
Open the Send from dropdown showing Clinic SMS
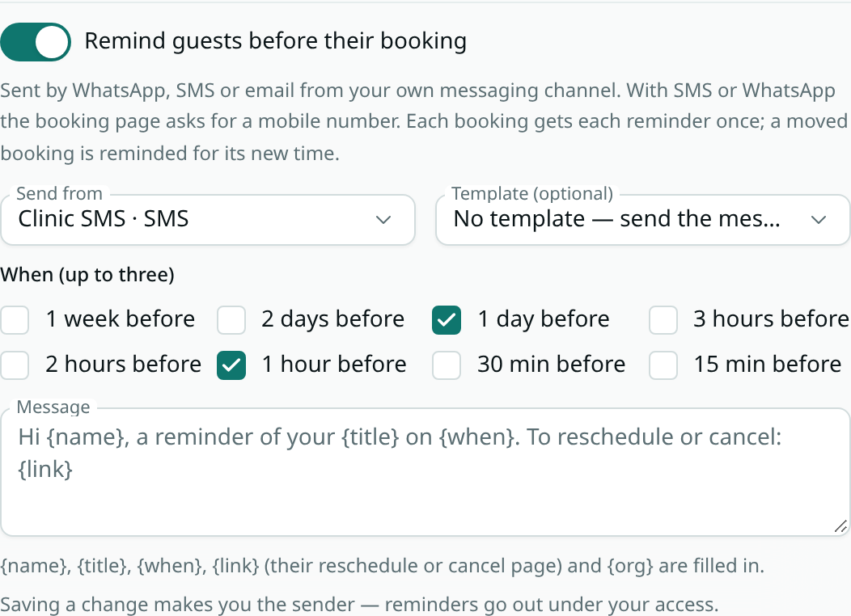208,220
